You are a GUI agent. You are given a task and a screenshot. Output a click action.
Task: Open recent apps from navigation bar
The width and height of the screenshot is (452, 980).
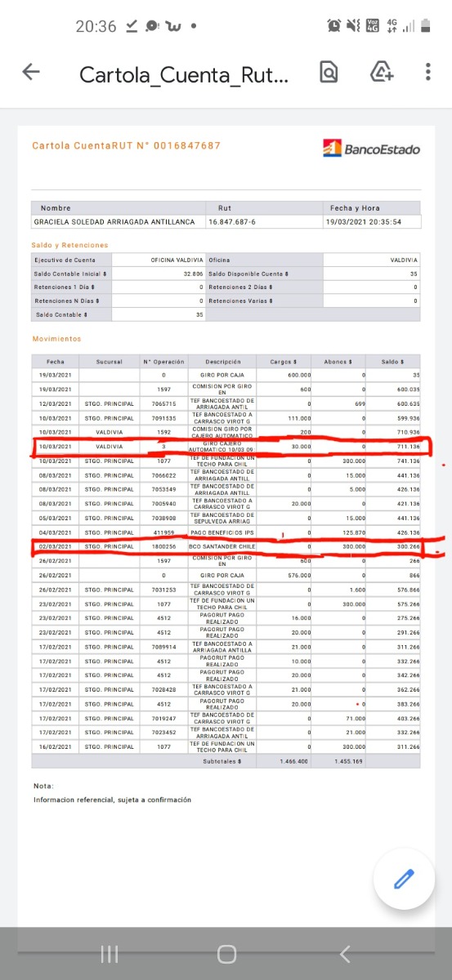click(110, 954)
